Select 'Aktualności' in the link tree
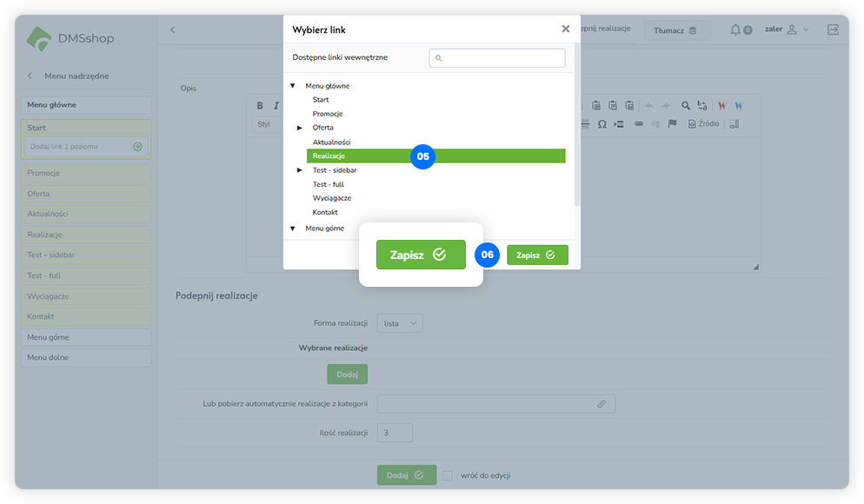Screen dimensions: 864x504 [331, 142]
